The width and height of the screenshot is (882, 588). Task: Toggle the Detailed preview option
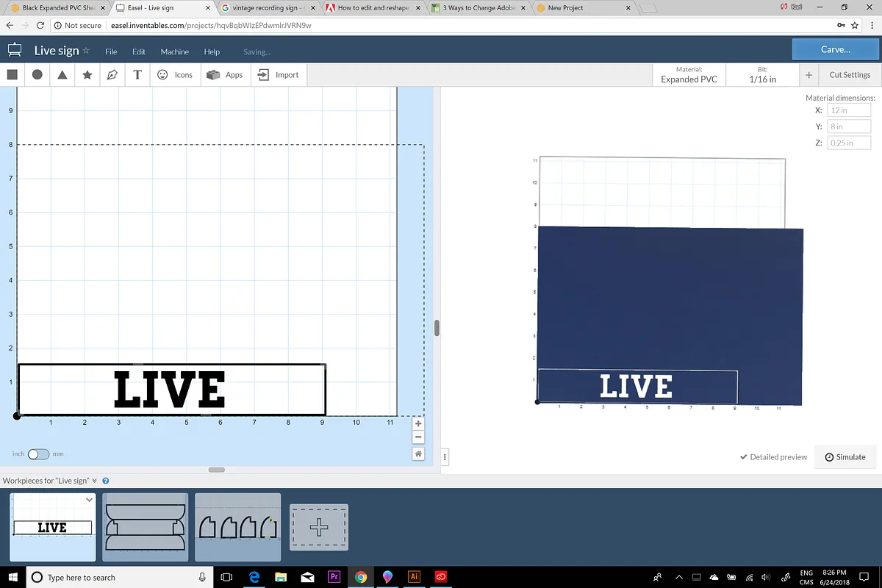(773, 457)
